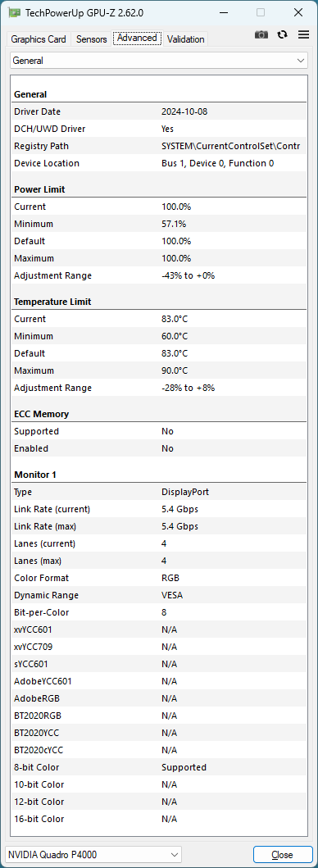Select the Device Location row

pyautogui.click(x=159, y=163)
